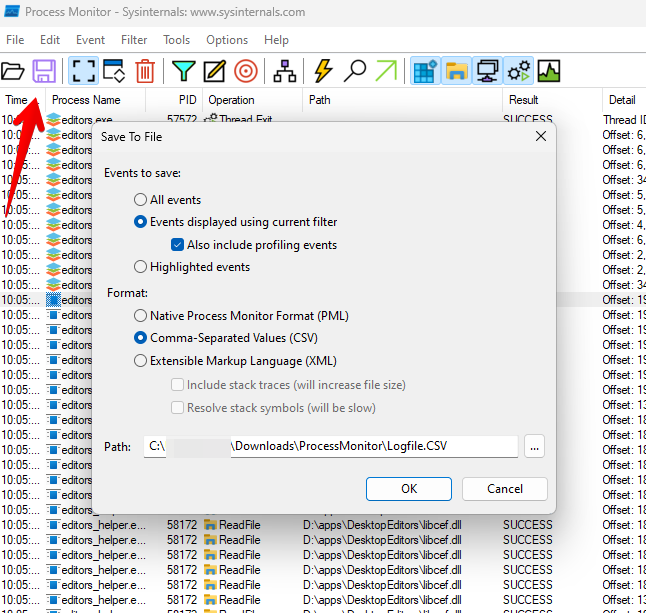The height and width of the screenshot is (613, 646).
Task: Click the lightning bolt Event Properties icon
Action: [323, 71]
